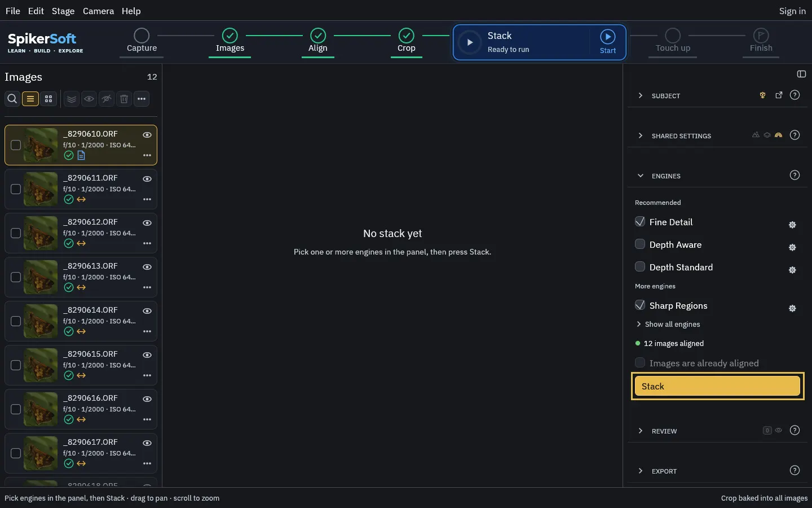
Task: Open Subject section help icon
Action: coord(795,95)
